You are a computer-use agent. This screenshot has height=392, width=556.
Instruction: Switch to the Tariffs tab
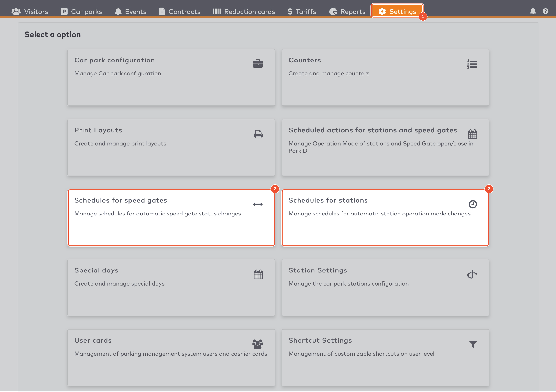point(302,11)
